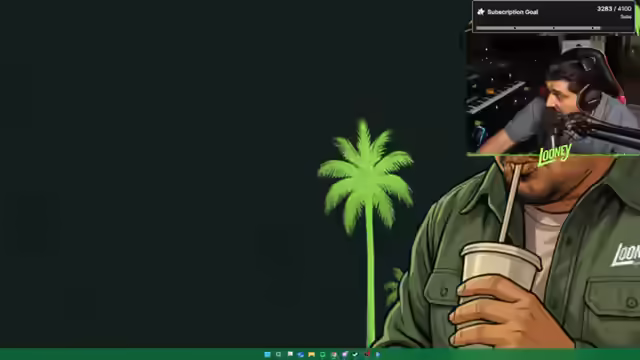
Task: Click the Subscription Goal star icon
Action: click(481, 12)
